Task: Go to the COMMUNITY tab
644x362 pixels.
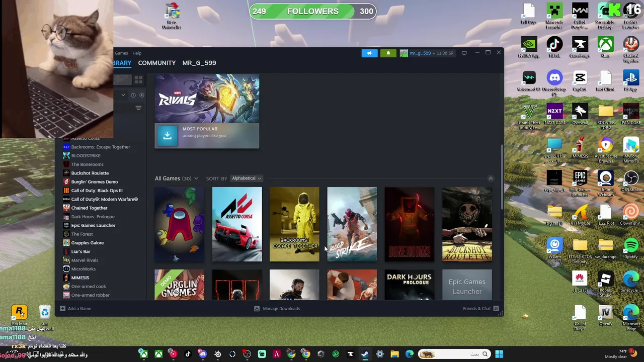Action: click(157, 63)
